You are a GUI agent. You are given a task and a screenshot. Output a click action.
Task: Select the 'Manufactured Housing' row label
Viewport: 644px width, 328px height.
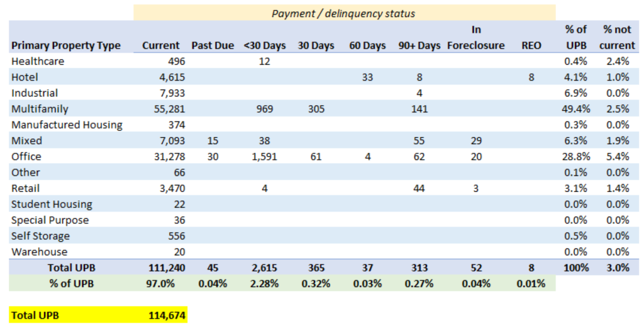tap(67, 125)
